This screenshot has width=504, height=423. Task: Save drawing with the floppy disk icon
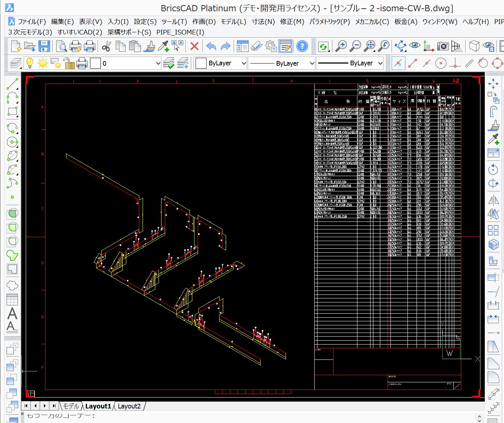pyautogui.click(x=44, y=46)
